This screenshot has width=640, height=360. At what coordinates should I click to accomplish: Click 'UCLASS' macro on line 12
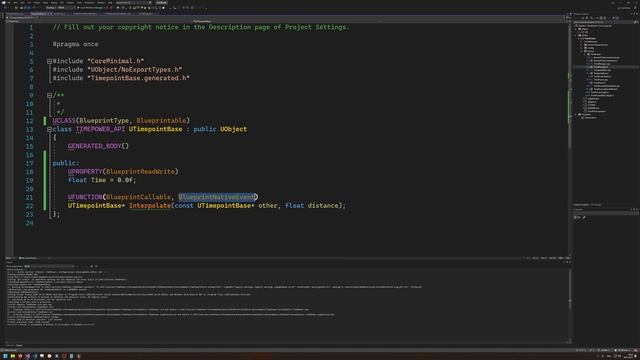click(x=64, y=121)
